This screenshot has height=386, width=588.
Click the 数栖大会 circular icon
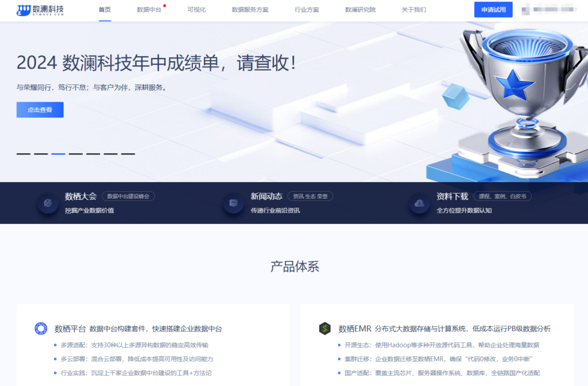48,203
